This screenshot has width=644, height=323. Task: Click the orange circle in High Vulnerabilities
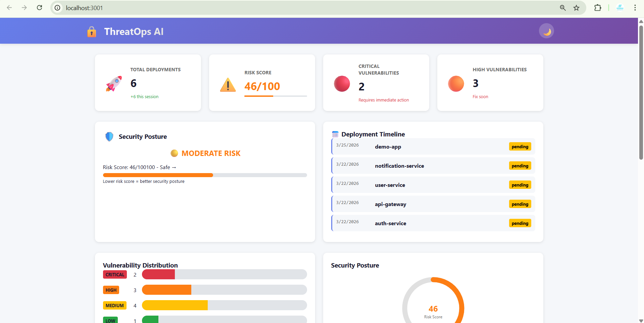point(456,84)
